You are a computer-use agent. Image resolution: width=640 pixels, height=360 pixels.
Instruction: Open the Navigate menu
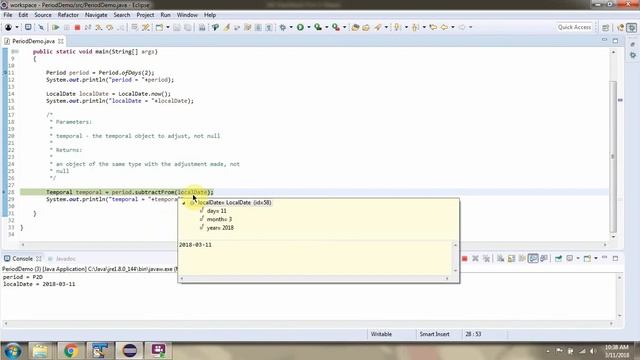(x=96, y=15)
